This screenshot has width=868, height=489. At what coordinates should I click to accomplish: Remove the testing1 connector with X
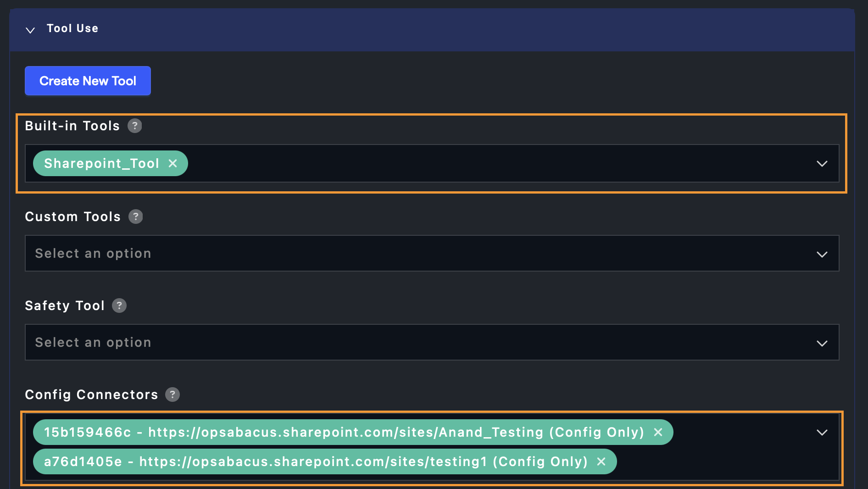(x=601, y=461)
